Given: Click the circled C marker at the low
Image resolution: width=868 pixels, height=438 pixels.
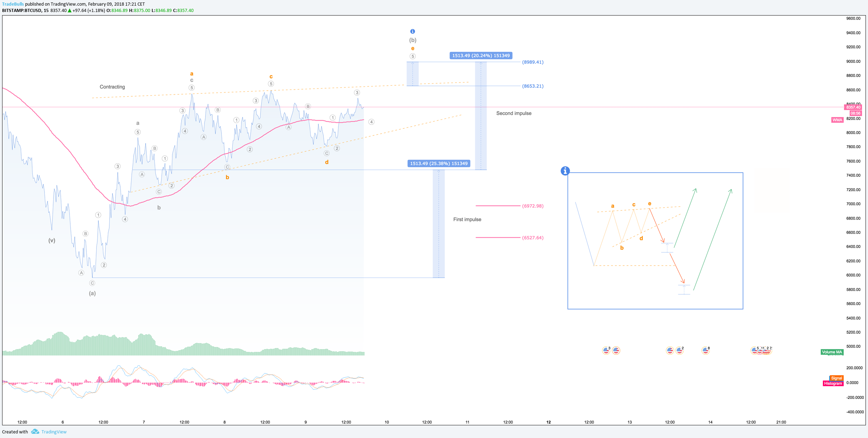Looking at the screenshot, I should (92, 283).
